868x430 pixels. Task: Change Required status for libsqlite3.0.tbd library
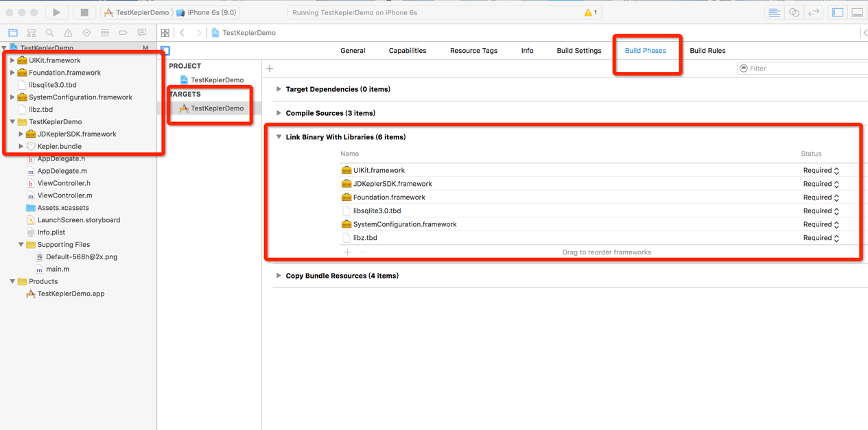click(x=821, y=211)
